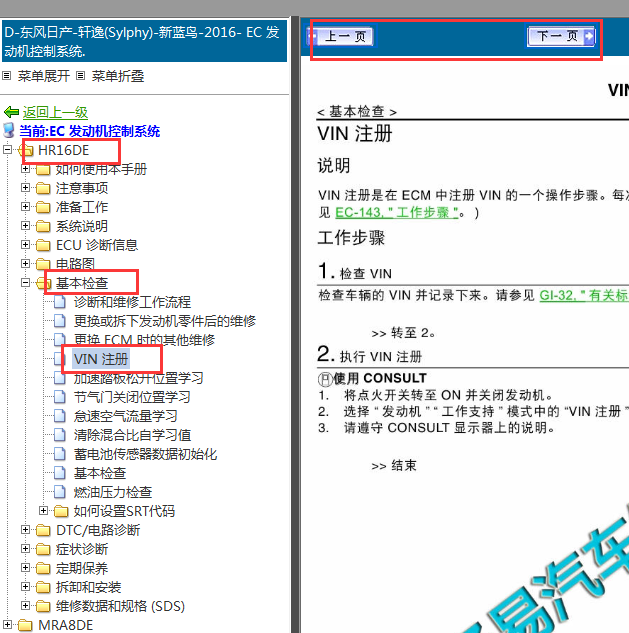The height and width of the screenshot is (633, 629).
Task: Select the VIN 注册 tree item
Action: point(101,359)
